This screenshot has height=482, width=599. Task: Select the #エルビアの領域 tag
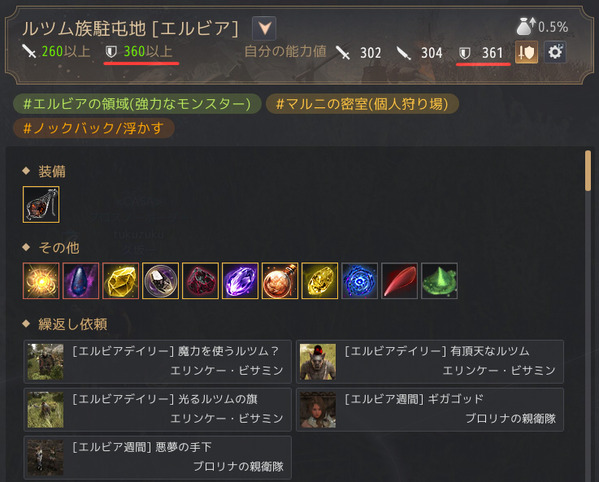click(x=137, y=104)
